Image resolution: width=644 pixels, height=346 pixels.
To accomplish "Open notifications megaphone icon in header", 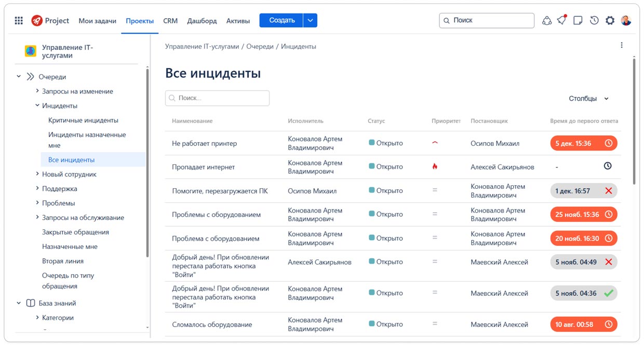I will [561, 20].
